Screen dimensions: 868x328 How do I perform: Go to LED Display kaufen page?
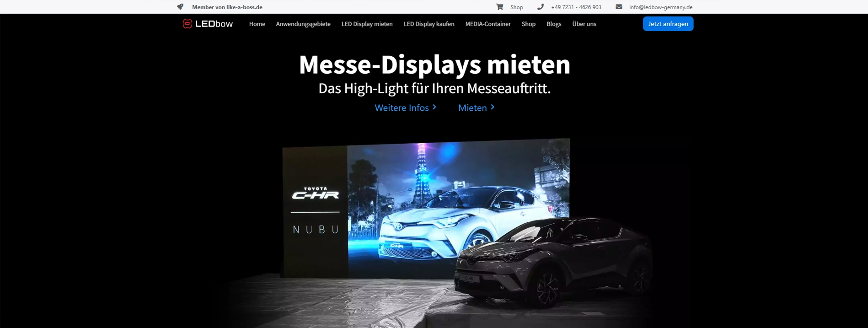tap(429, 24)
